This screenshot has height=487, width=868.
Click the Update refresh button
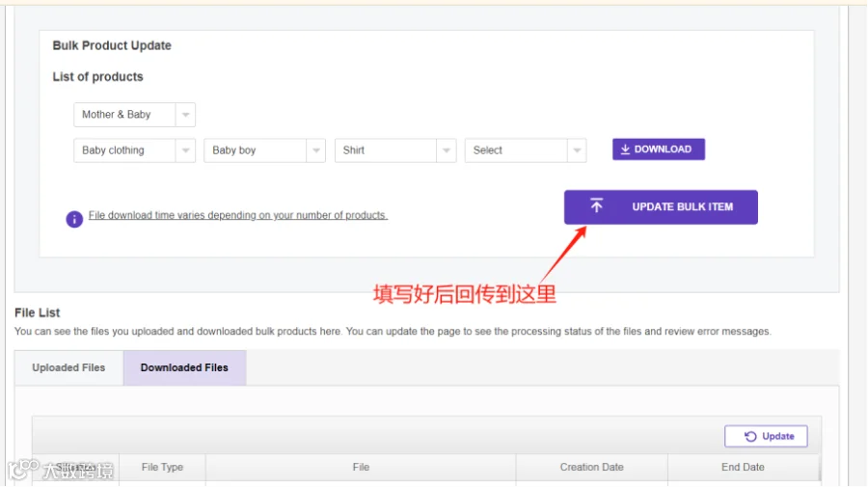click(x=766, y=436)
